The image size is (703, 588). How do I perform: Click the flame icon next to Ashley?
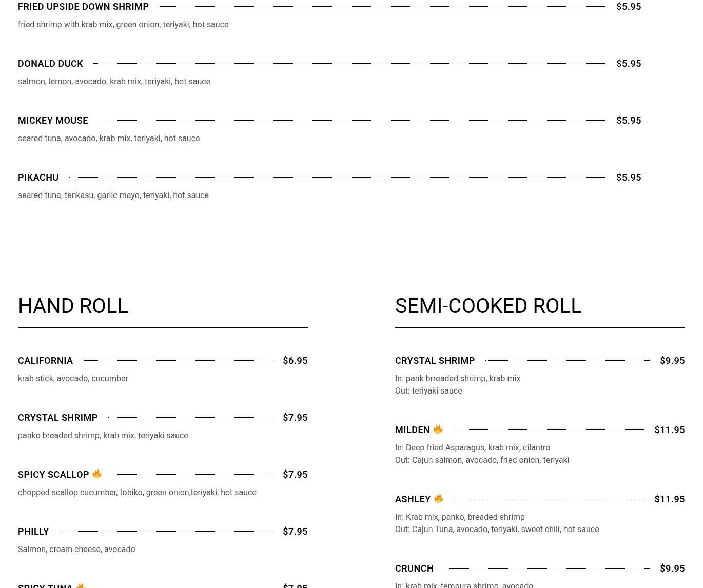tap(438, 498)
